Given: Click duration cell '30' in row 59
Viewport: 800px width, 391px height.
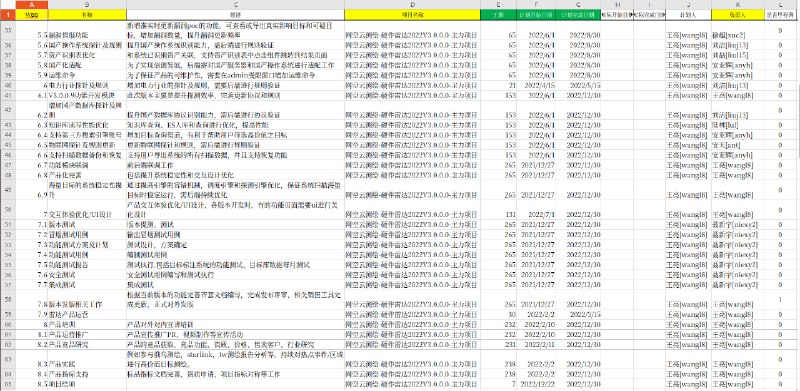Looking at the screenshot, I should coord(498,314).
